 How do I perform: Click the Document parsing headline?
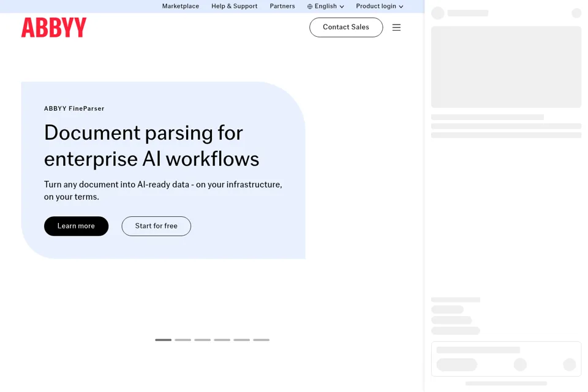tap(151, 146)
